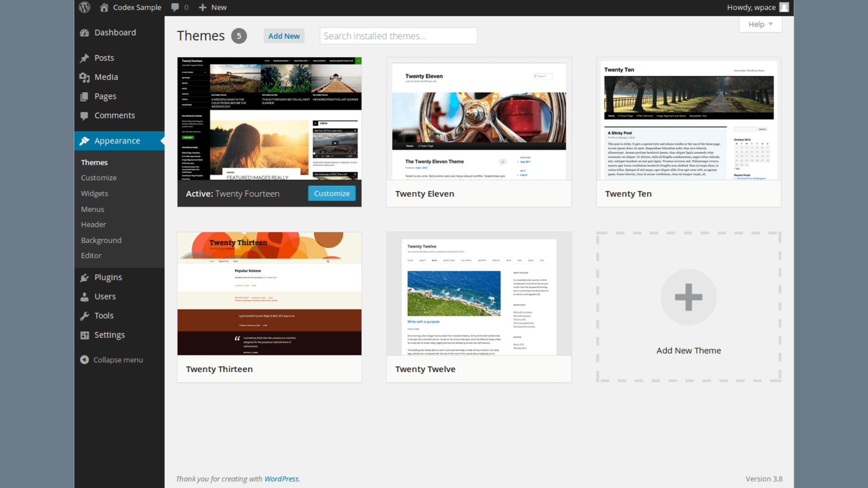Click the Pages icon in sidebar
Viewport: 868px width, 488px height.
tap(85, 96)
